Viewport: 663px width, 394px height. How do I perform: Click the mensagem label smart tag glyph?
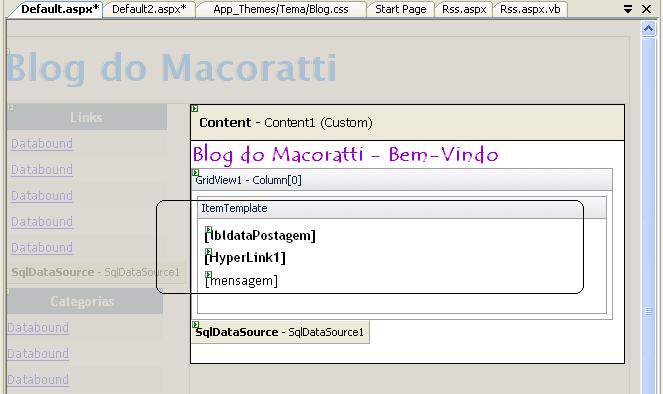tap(208, 274)
